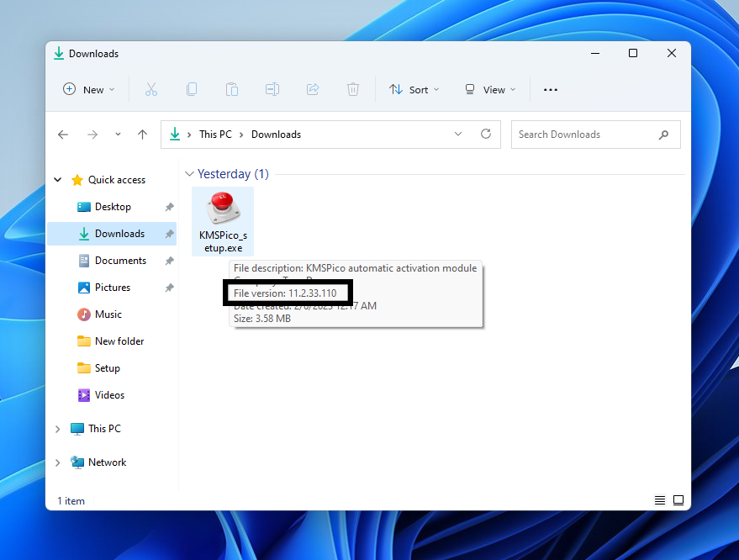Viewport: 739px width, 560px height.
Task: Click pin icon beside sidebar Downloads
Action: click(170, 234)
